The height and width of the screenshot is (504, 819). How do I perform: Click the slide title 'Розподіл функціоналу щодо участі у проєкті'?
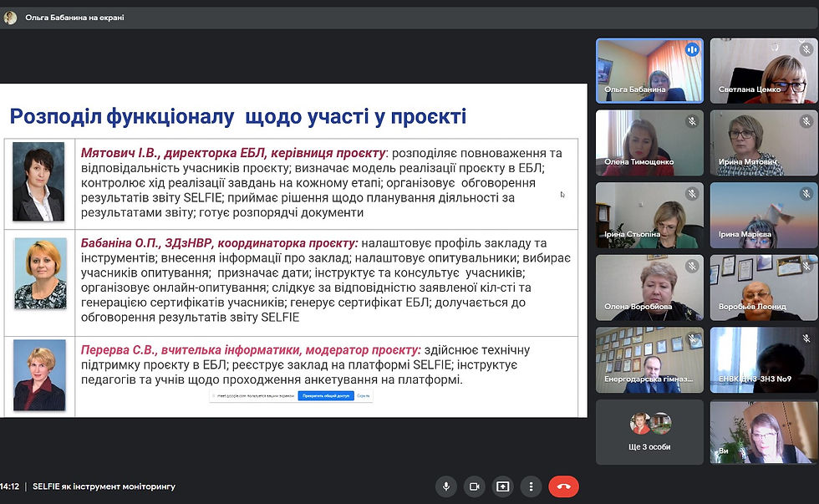pos(238,116)
